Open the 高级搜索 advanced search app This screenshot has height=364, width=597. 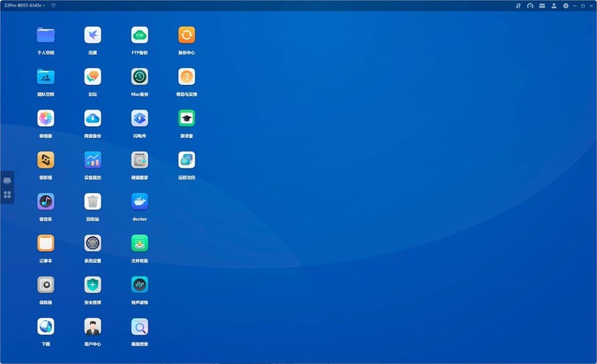(x=140, y=326)
